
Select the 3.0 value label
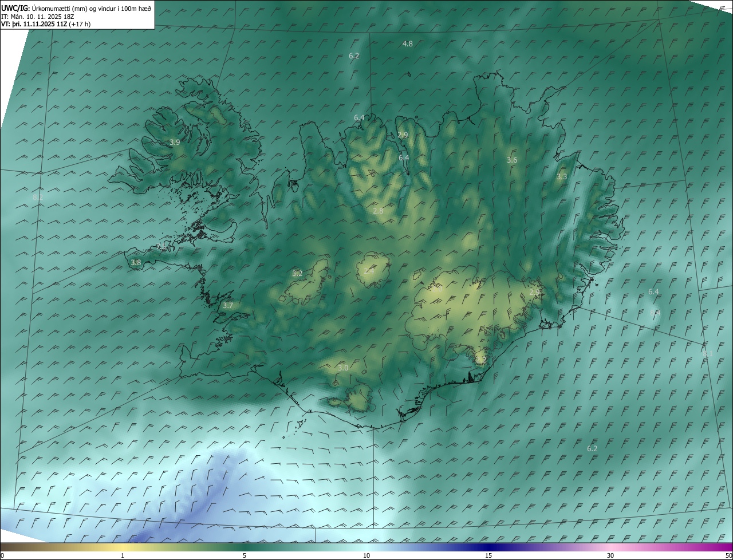pyautogui.click(x=343, y=367)
